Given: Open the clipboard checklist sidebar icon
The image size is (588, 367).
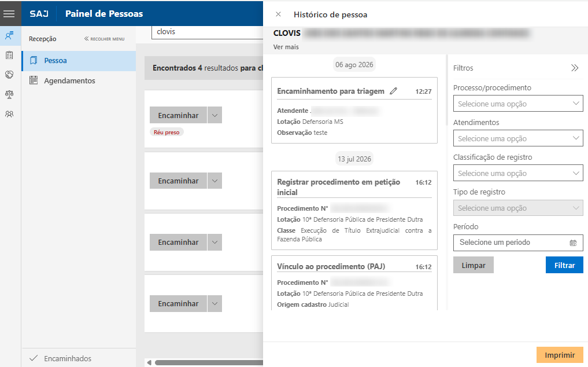Looking at the screenshot, I should (9, 55).
